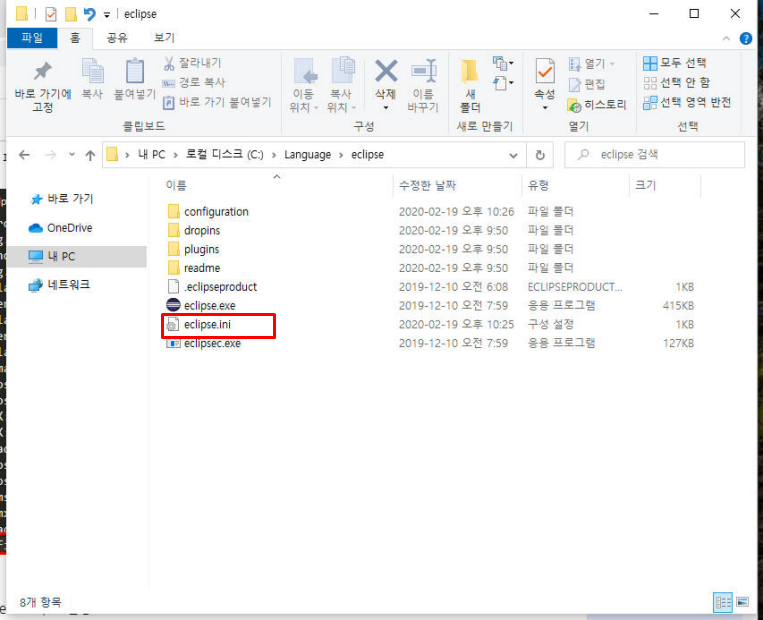Click the History (히스토리) command
This screenshot has width=763, height=620.
[x=597, y=104]
